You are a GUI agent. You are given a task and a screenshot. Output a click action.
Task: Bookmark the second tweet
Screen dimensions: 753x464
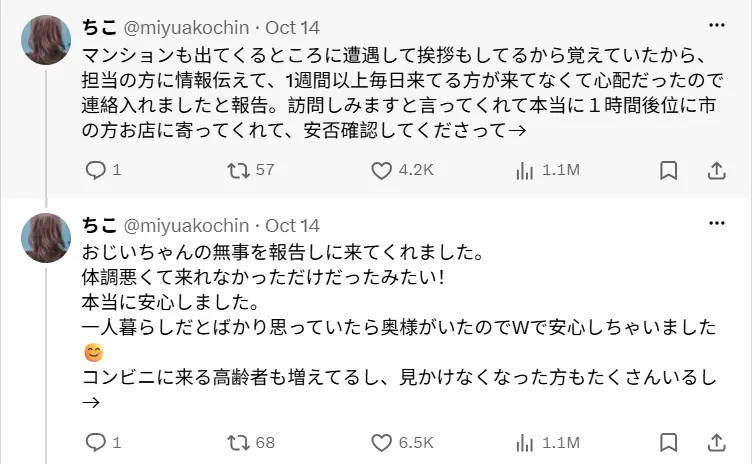pyautogui.click(x=668, y=442)
